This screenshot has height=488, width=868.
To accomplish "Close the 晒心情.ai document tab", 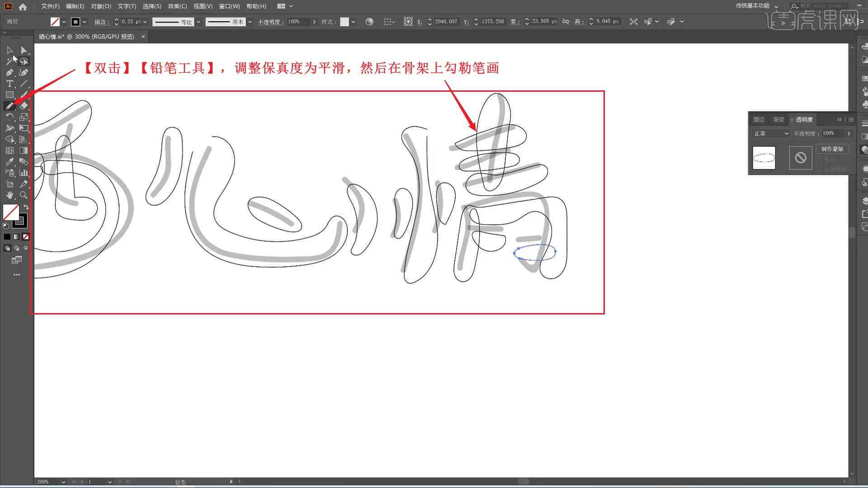I will click(143, 37).
